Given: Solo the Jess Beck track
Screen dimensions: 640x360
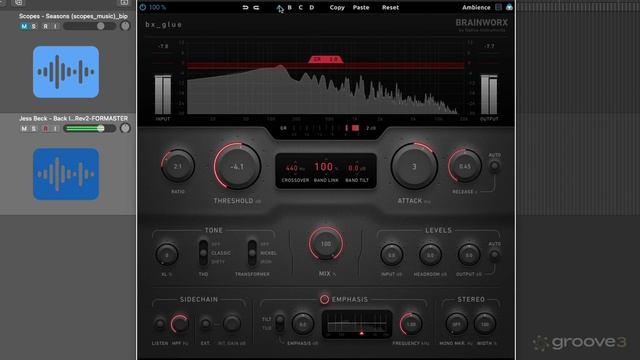Looking at the screenshot, I should pos(34,129).
